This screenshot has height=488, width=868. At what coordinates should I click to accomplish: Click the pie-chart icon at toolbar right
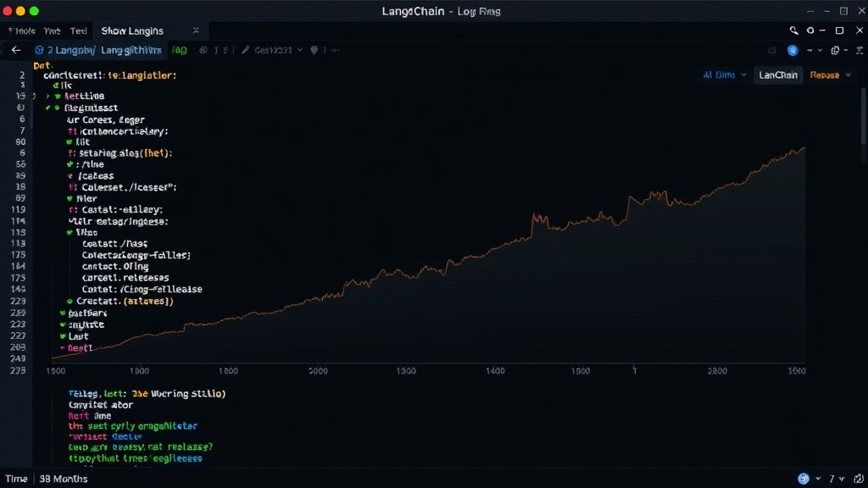pyautogui.click(x=835, y=50)
